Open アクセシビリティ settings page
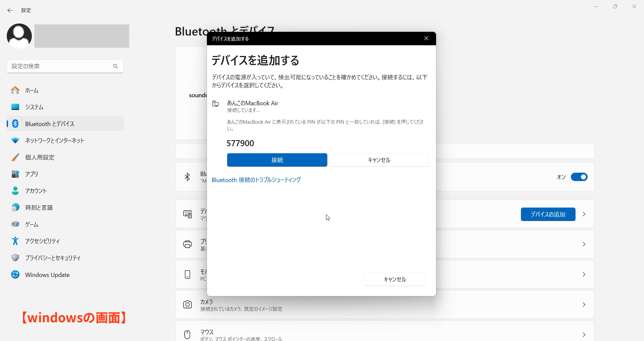This screenshot has width=644, height=341. point(65,241)
